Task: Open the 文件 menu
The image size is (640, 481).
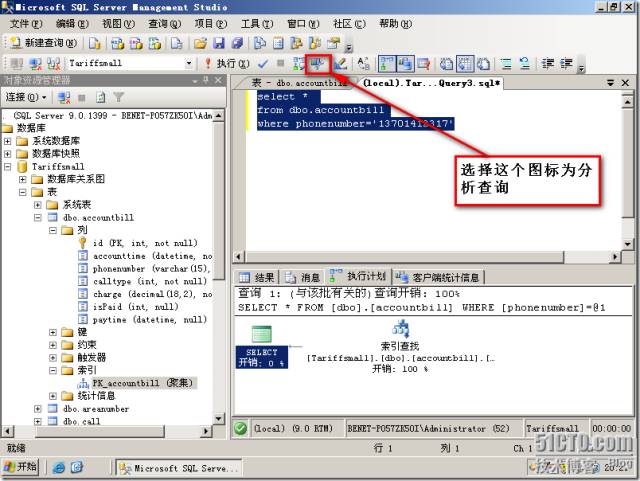Action: [x=26, y=24]
